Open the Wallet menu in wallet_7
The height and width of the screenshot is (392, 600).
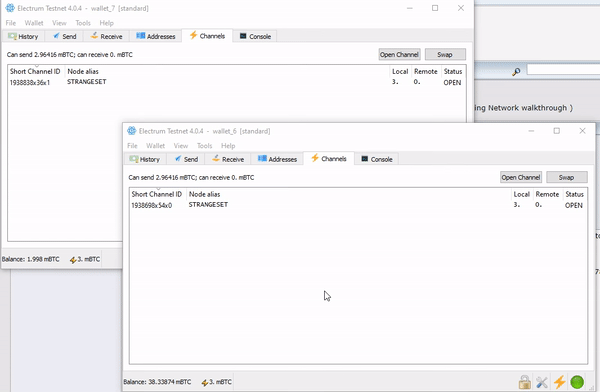(34, 23)
